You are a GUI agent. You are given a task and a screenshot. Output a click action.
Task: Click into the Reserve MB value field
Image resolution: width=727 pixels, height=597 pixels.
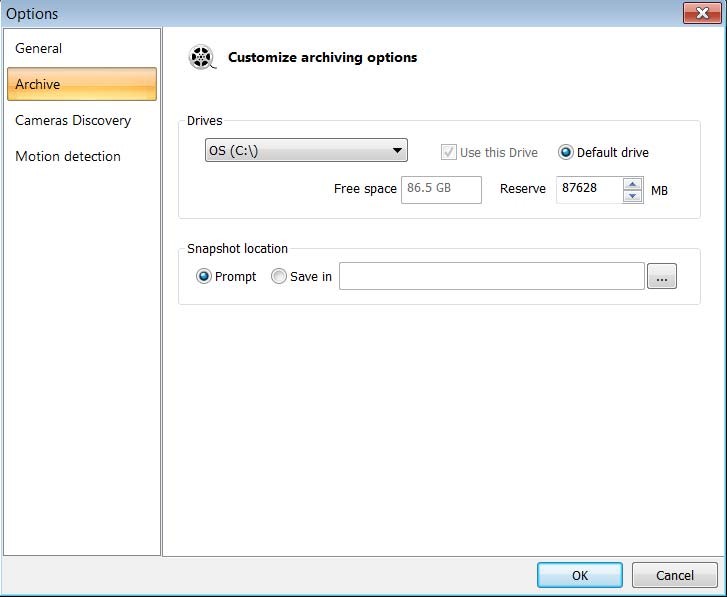click(589, 189)
